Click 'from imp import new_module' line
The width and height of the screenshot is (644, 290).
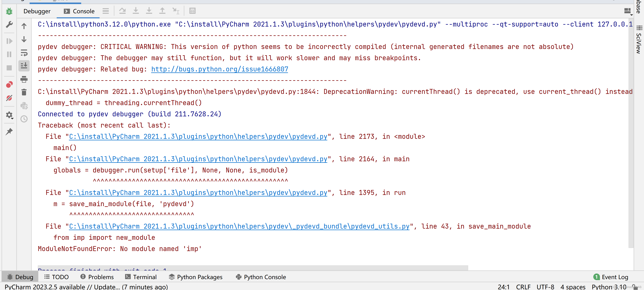pyautogui.click(x=104, y=238)
